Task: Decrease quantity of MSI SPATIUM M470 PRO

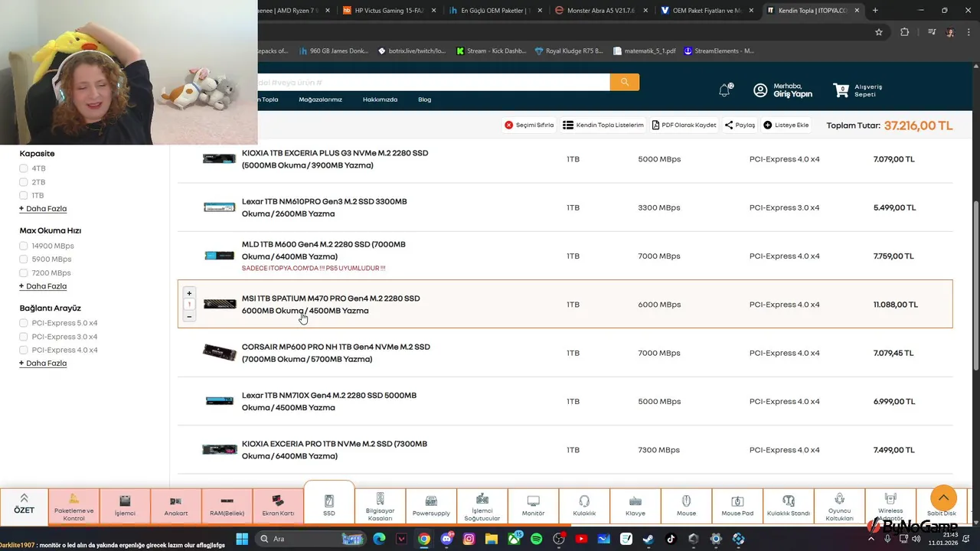Action: click(189, 316)
